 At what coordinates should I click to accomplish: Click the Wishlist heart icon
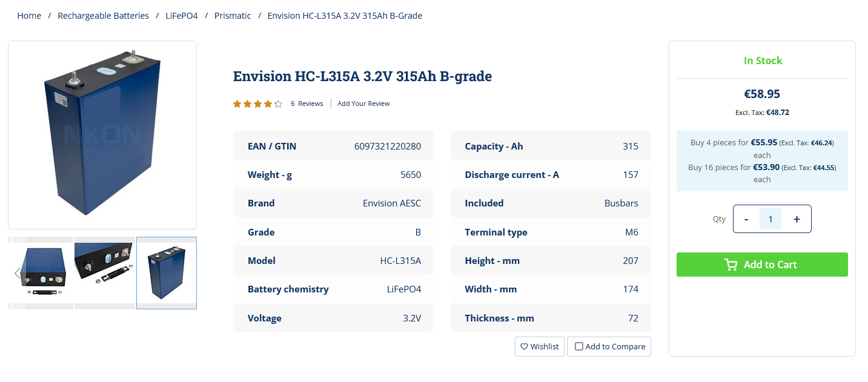tap(524, 347)
